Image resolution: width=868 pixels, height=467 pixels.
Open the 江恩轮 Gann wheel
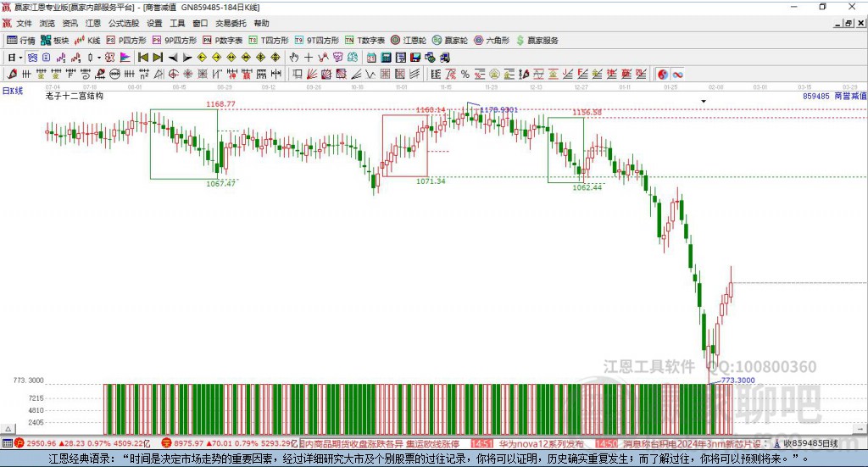tap(409, 41)
